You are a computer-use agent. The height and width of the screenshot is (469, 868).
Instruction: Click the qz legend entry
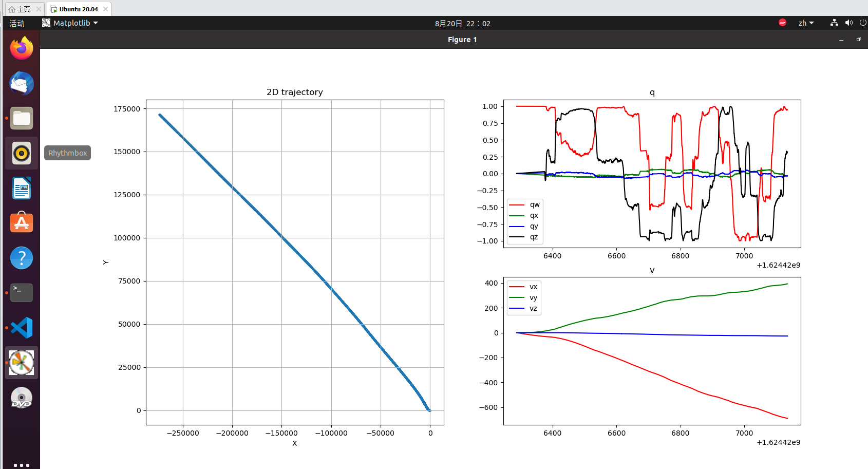click(x=525, y=237)
